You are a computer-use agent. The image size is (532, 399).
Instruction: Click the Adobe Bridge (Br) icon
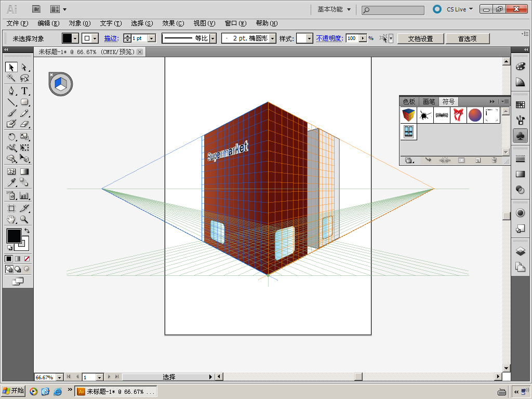click(36, 9)
